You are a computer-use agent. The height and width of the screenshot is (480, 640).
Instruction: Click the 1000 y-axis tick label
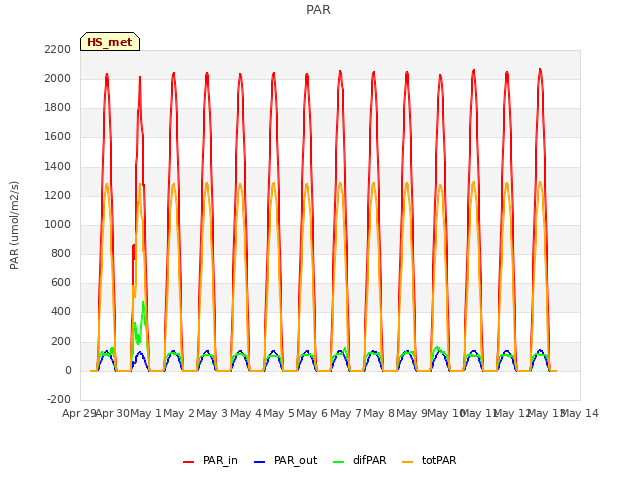58,224
